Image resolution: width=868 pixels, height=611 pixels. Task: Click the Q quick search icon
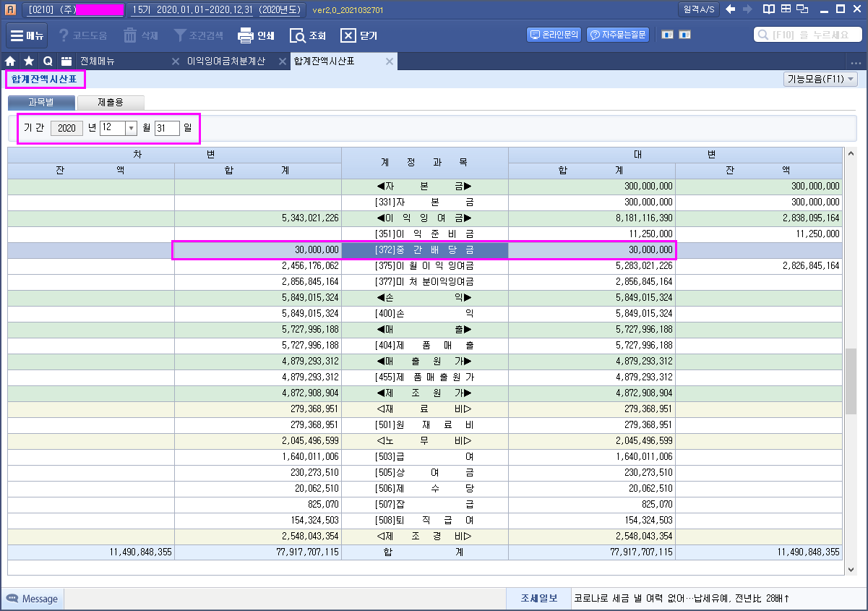coord(48,61)
